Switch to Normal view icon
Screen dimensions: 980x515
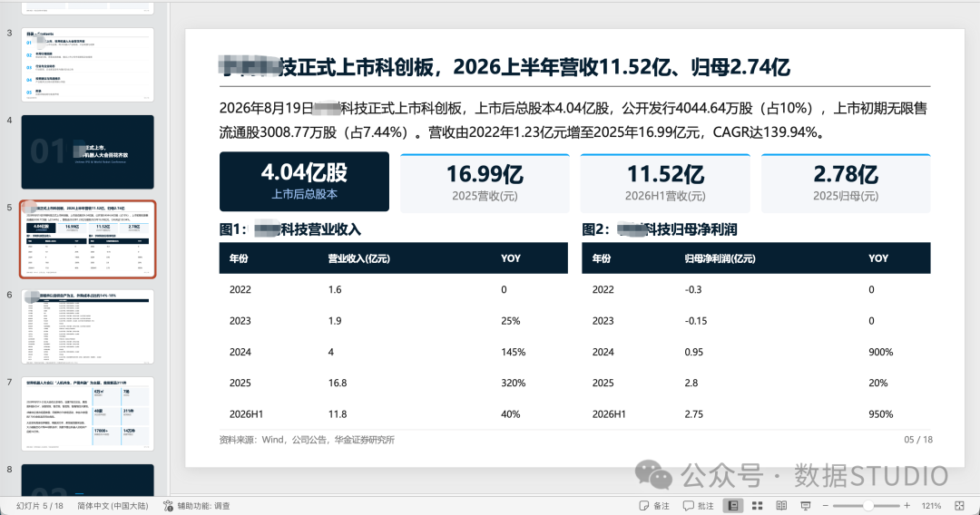tap(733, 506)
